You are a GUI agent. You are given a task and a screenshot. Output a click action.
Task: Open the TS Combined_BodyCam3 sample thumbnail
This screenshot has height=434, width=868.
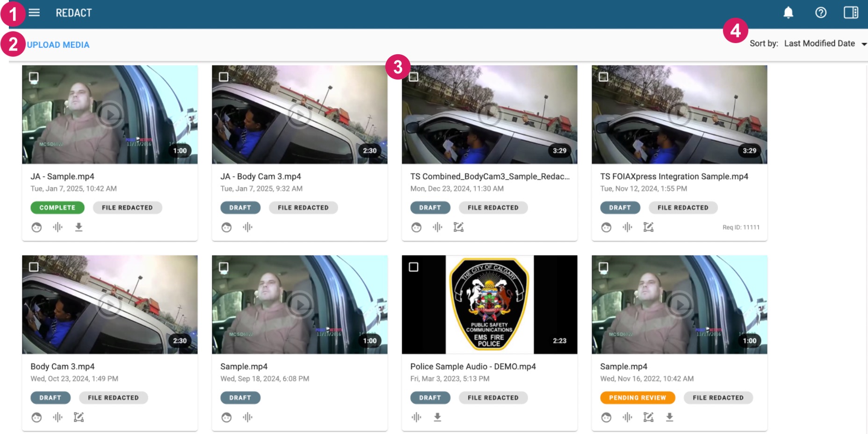489,115
